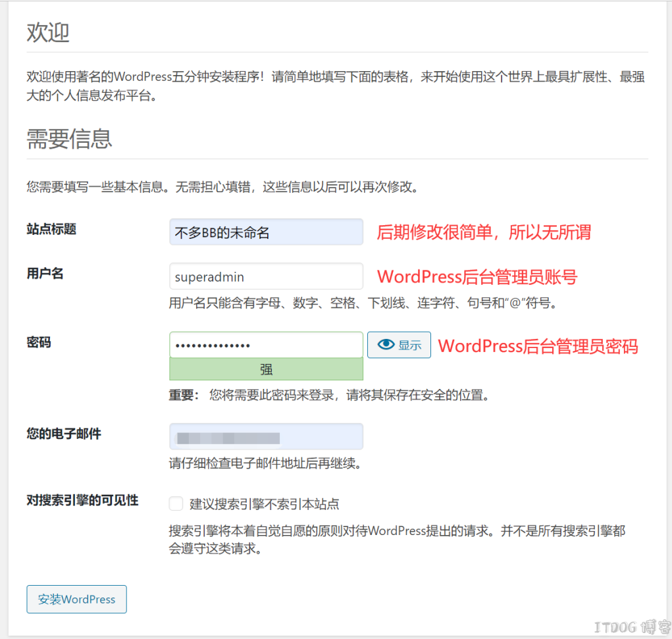Click the blurred email address field
The width and height of the screenshot is (672, 639).
coord(266,437)
